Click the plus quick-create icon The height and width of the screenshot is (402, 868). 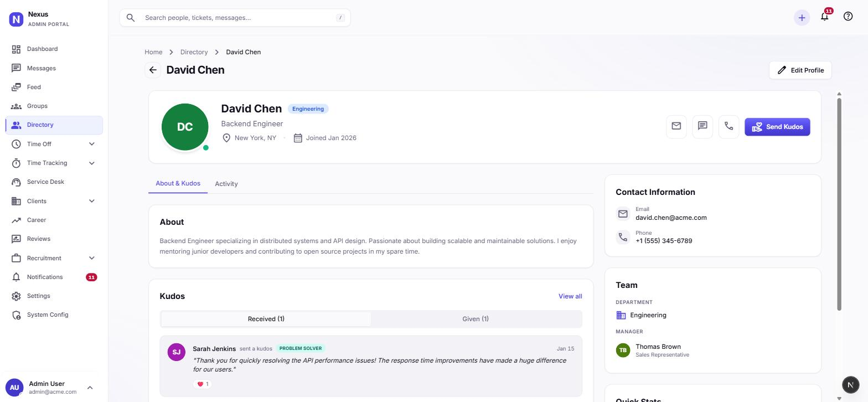[x=802, y=18]
